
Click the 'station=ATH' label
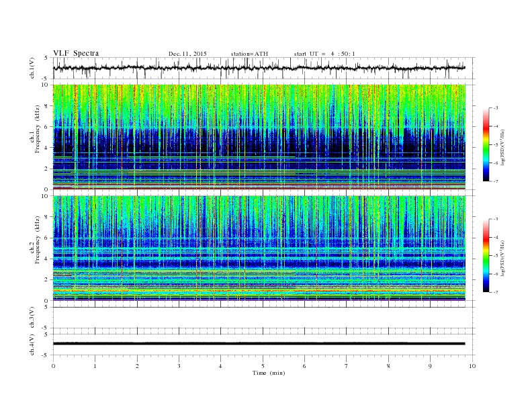click(249, 54)
